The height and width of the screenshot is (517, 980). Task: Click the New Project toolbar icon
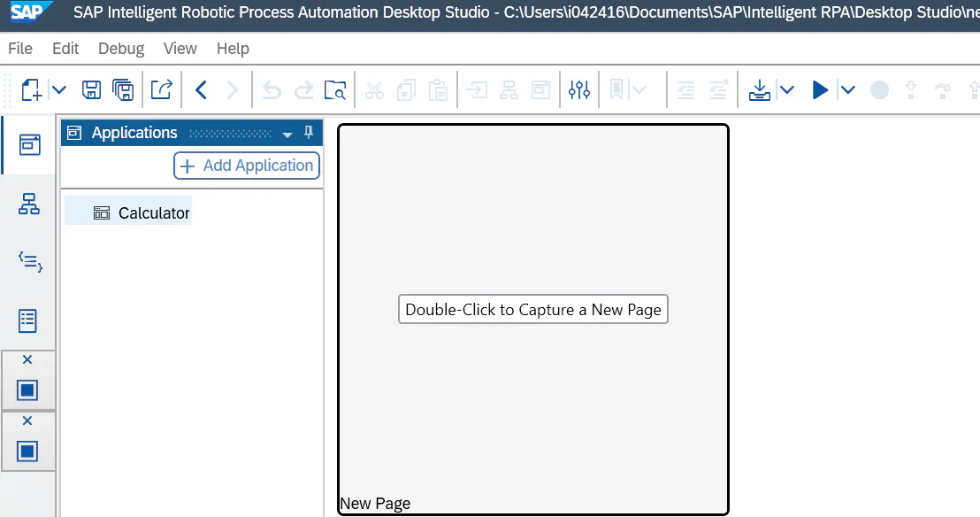coord(31,90)
